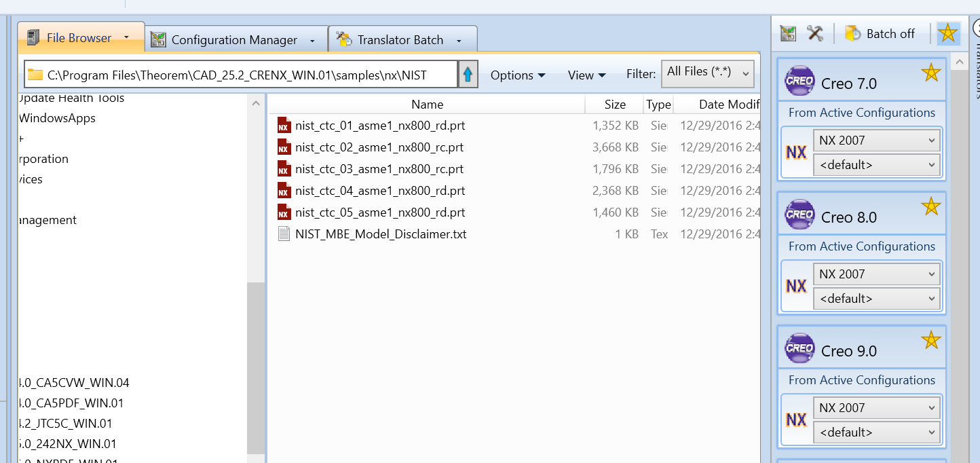
Task: Open the Options menu
Action: pyautogui.click(x=518, y=75)
